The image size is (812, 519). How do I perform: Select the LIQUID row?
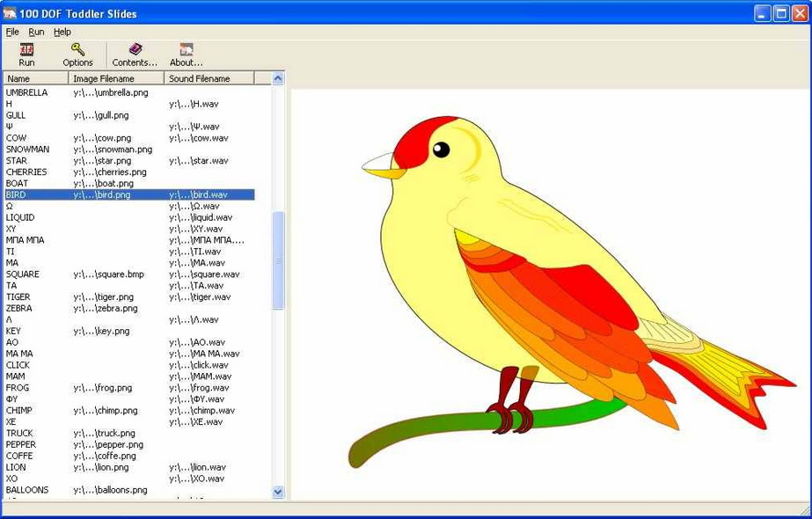coord(129,217)
